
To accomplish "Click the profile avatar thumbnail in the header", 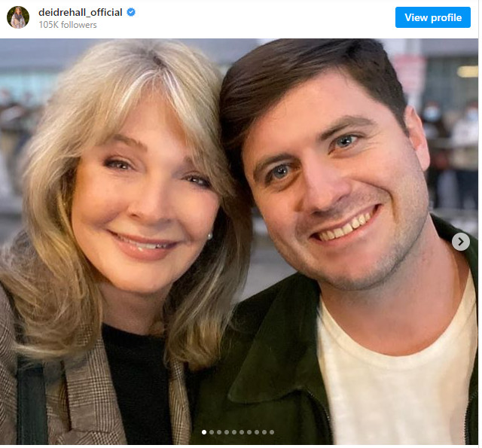I will point(18,17).
